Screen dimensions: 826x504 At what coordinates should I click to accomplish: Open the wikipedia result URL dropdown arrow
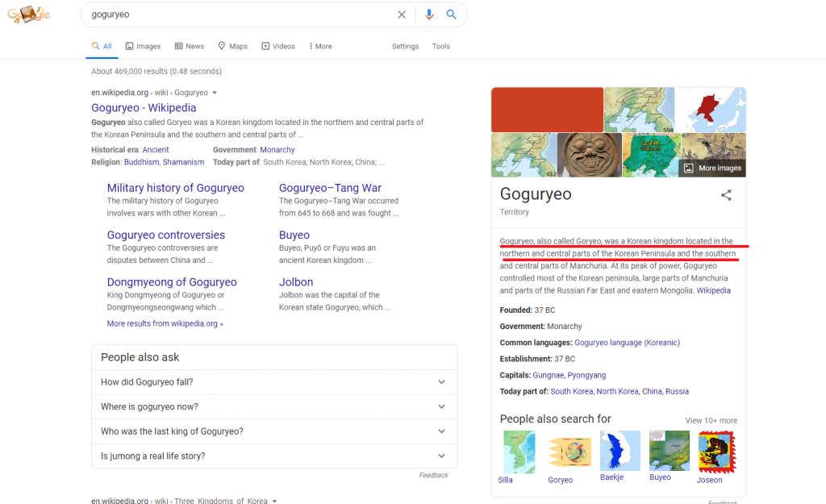pos(215,93)
